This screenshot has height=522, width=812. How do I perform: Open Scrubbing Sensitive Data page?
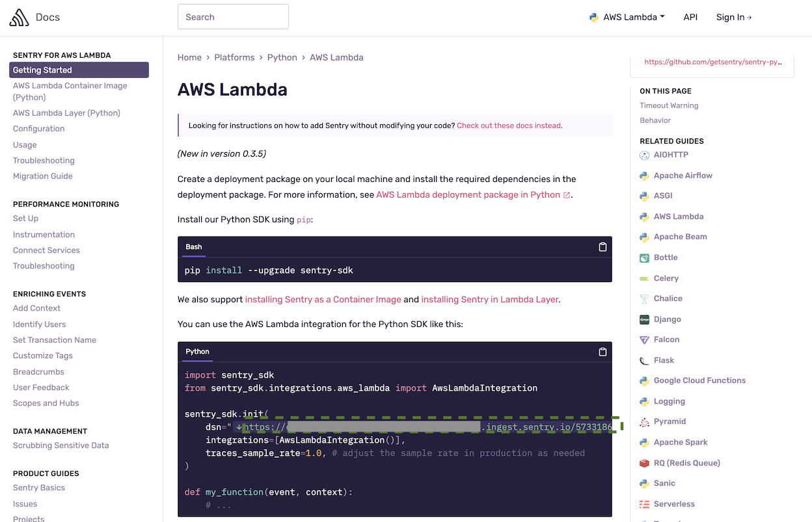click(x=61, y=445)
